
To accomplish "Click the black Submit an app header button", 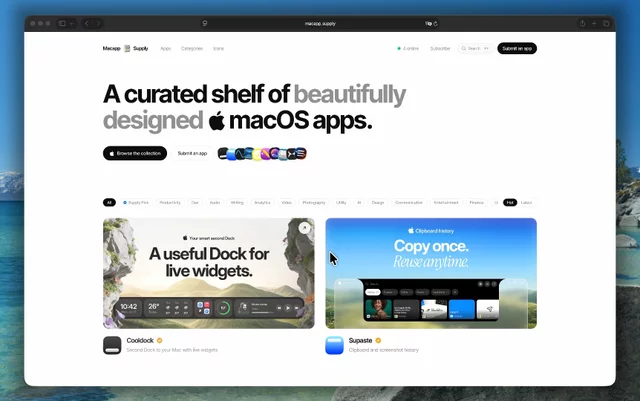I will 517,49.
